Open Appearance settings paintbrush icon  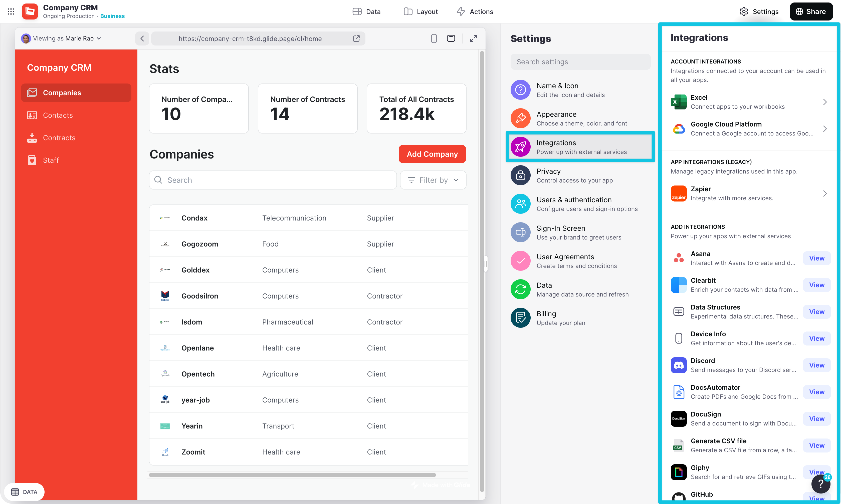(520, 118)
